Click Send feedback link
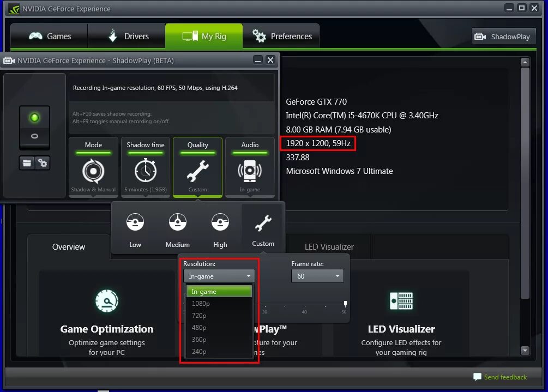This screenshot has height=392, width=548. [x=505, y=377]
